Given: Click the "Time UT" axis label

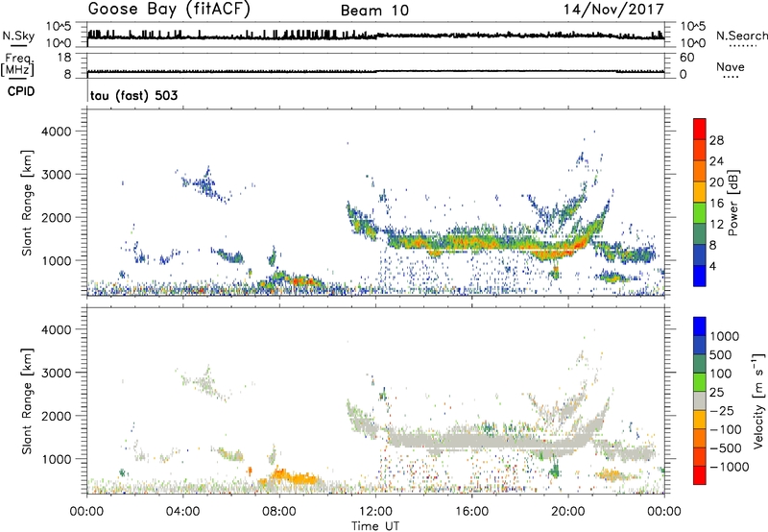Looking at the screenshot, I should [x=375, y=526].
